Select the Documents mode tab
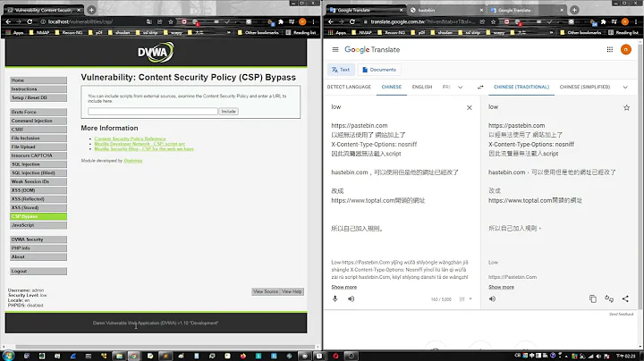Screen dimensions: 644x361 point(379,70)
